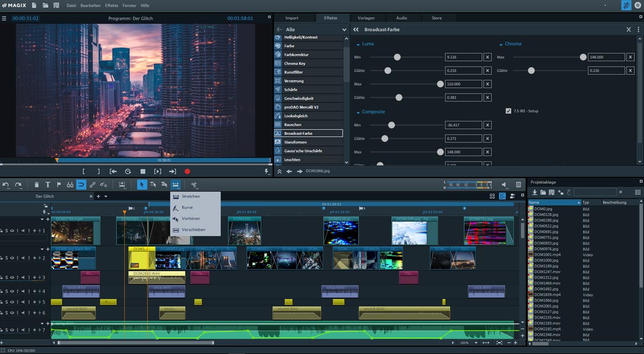Screen dimensions: 644x354
Task: Toggle solo S on track 5
Action: [x=6, y=302]
